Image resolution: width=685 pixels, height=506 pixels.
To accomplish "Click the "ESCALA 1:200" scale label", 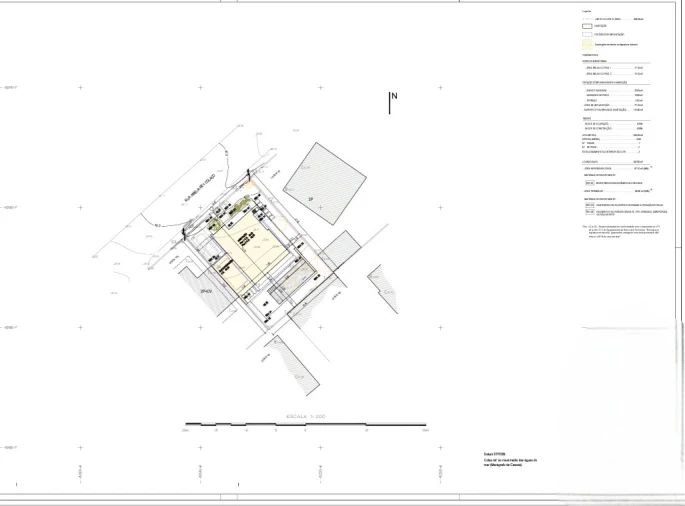I will (306, 416).
